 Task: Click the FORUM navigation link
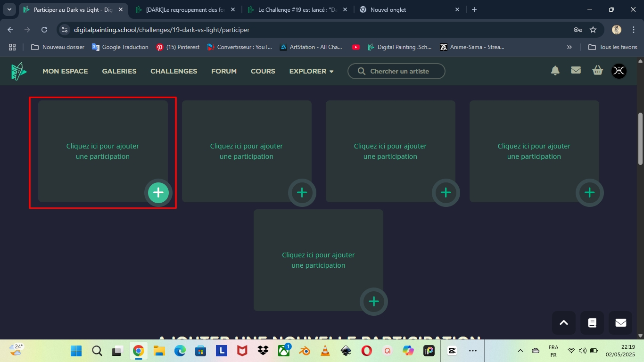click(x=224, y=71)
